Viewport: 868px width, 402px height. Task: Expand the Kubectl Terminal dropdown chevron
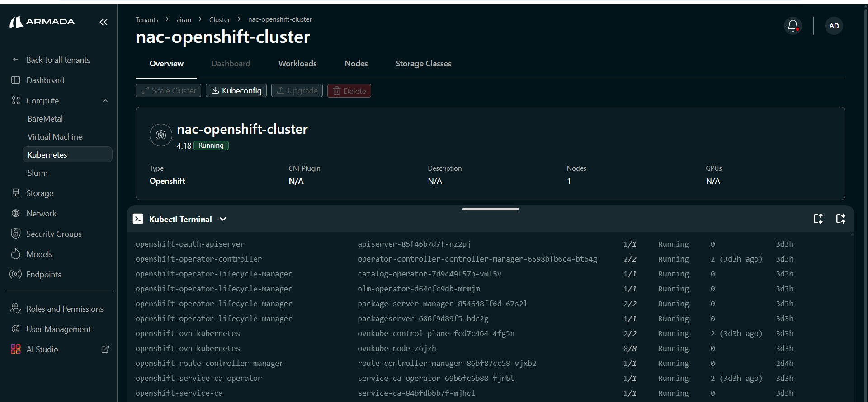click(x=223, y=219)
